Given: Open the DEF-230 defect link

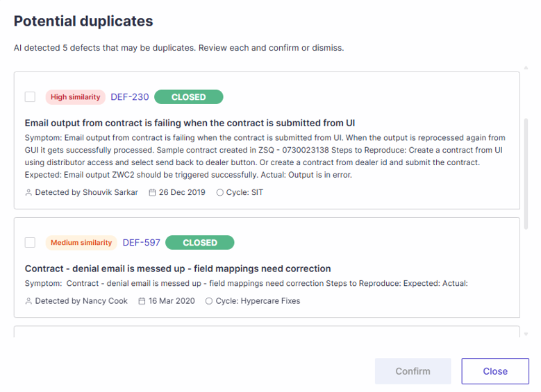Looking at the screenshot, I should (130, 97).
